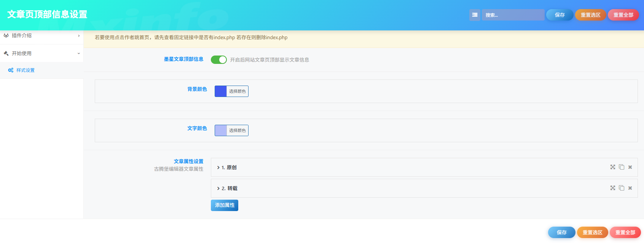Click the 文字颜色 label

197,128
